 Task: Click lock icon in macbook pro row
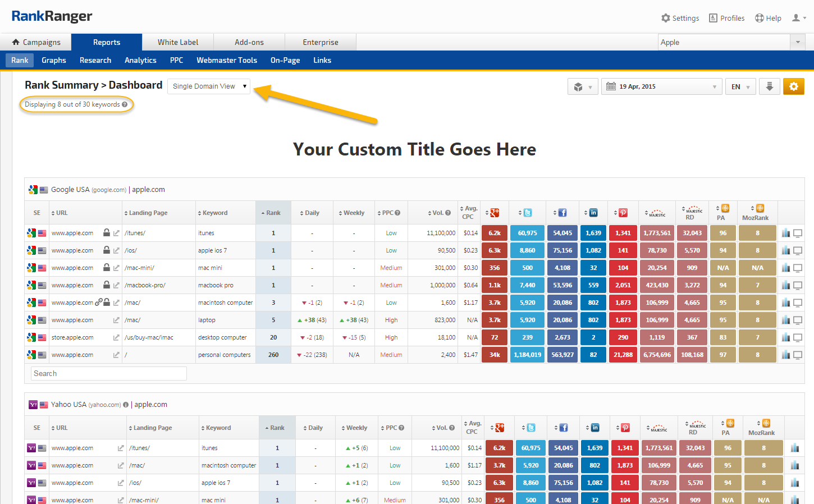click(106, 285)
